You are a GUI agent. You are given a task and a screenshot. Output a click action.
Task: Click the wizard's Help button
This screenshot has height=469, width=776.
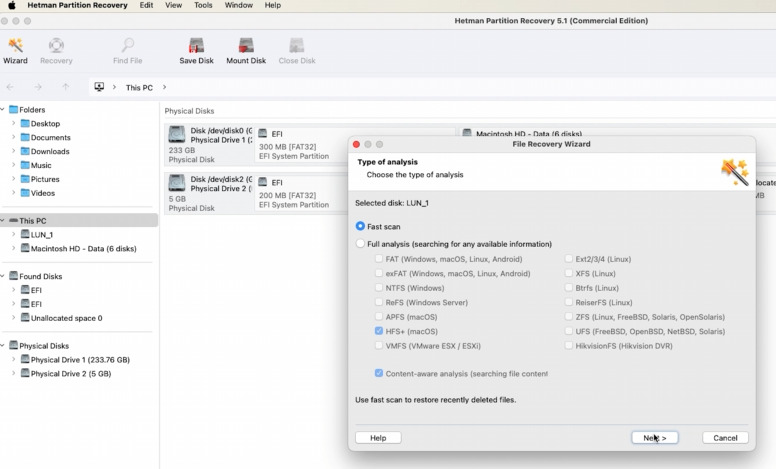pyautogui.click(x=378, y=438)
